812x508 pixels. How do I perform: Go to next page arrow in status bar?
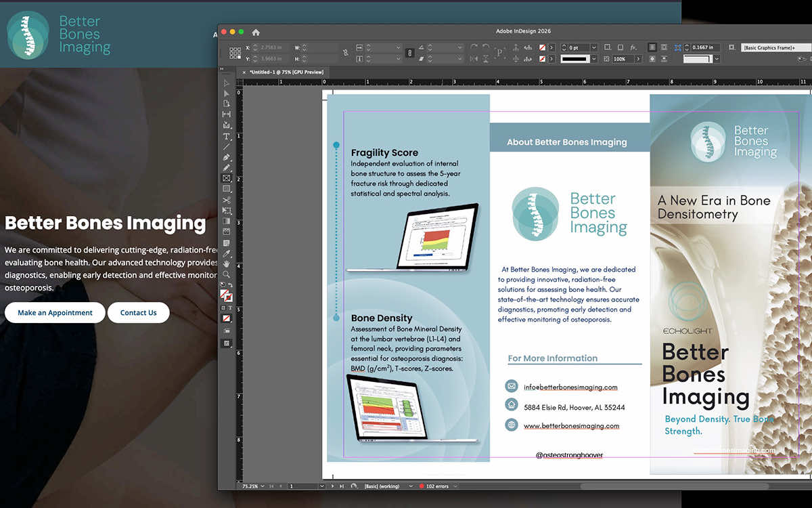[x=333, y=486]
